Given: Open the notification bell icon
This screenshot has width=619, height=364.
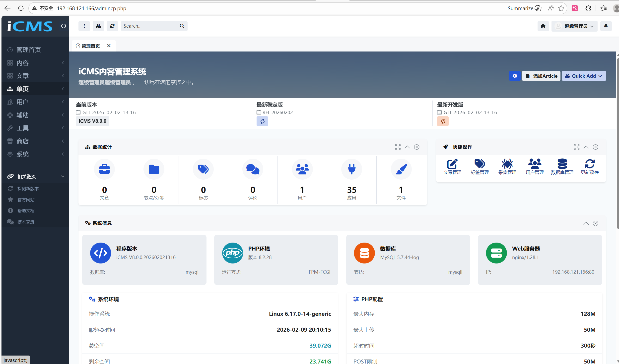Looking at the screenshot, I should tap(606, 26).
